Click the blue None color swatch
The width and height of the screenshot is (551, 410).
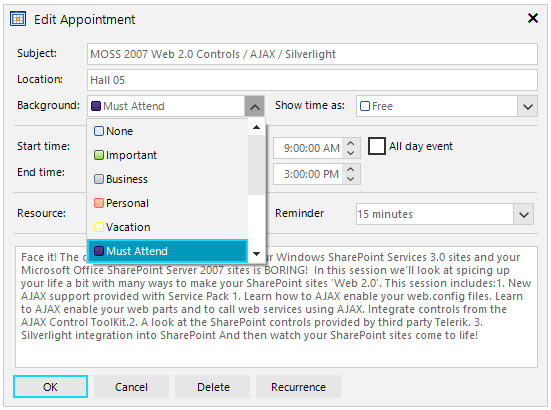[99, 131]
